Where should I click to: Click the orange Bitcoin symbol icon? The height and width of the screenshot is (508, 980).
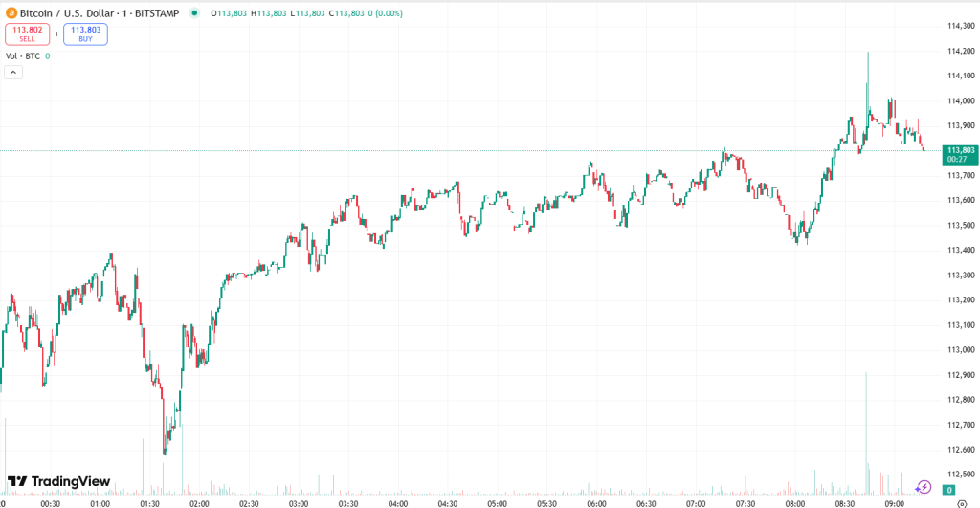11,13
